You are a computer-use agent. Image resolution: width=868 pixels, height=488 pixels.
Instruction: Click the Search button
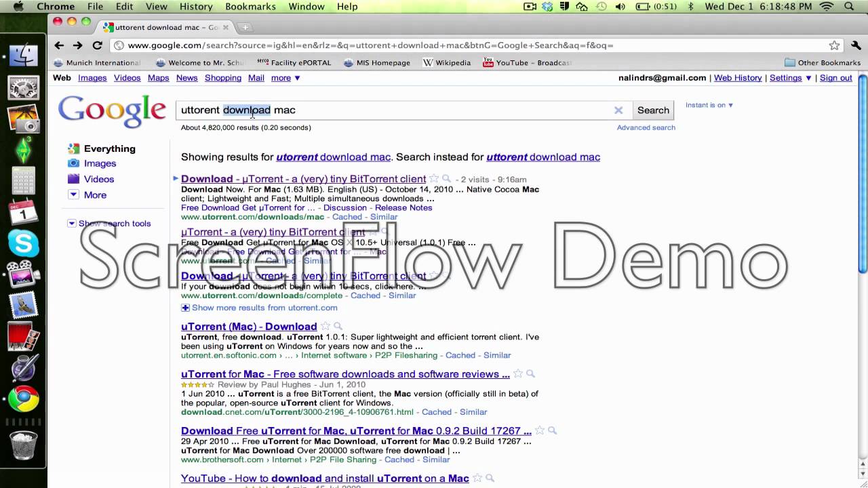pyautogui.click(x=653, y=110)
